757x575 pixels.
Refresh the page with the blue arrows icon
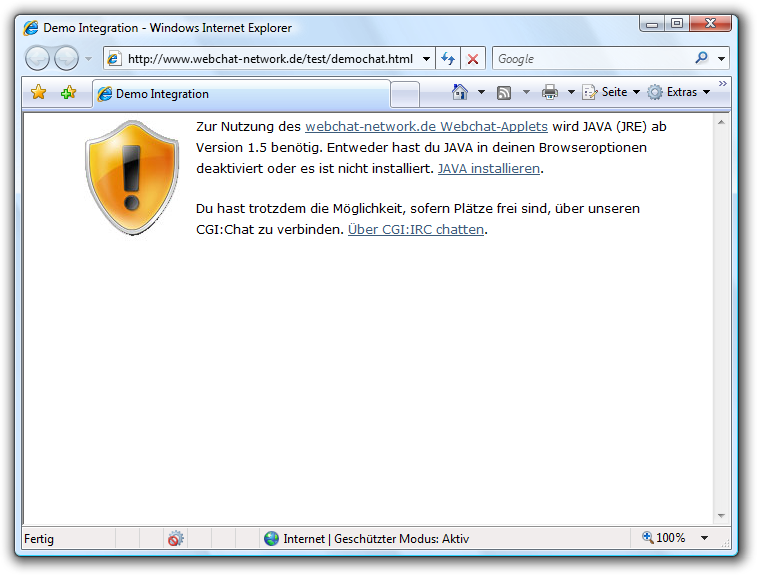448,59
